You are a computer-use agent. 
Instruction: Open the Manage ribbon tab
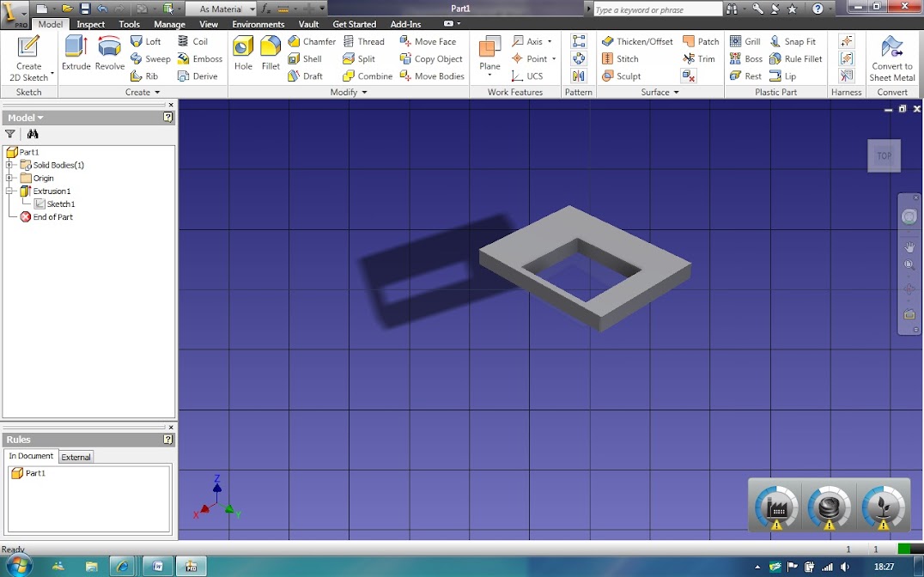click(x=169, y=24)
